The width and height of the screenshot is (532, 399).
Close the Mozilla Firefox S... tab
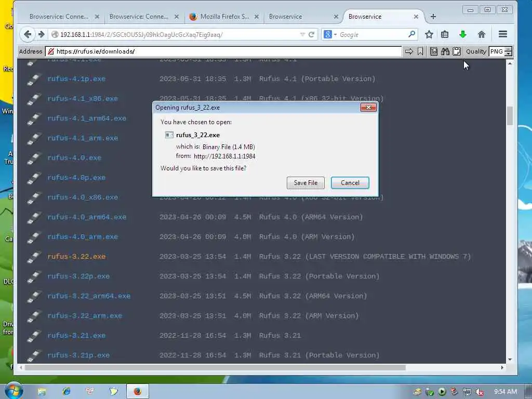click(x=257, y=17)
